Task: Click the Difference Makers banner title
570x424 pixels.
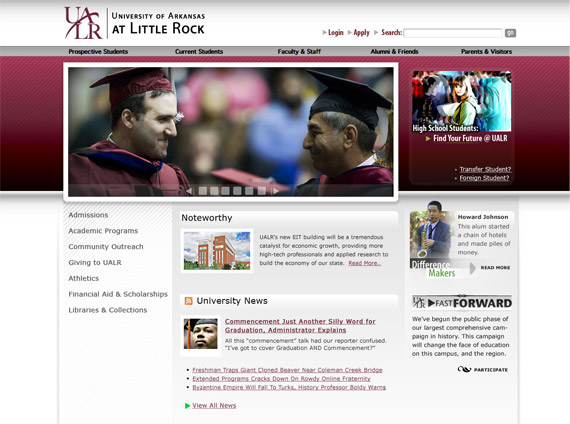Action: [433, 269]
